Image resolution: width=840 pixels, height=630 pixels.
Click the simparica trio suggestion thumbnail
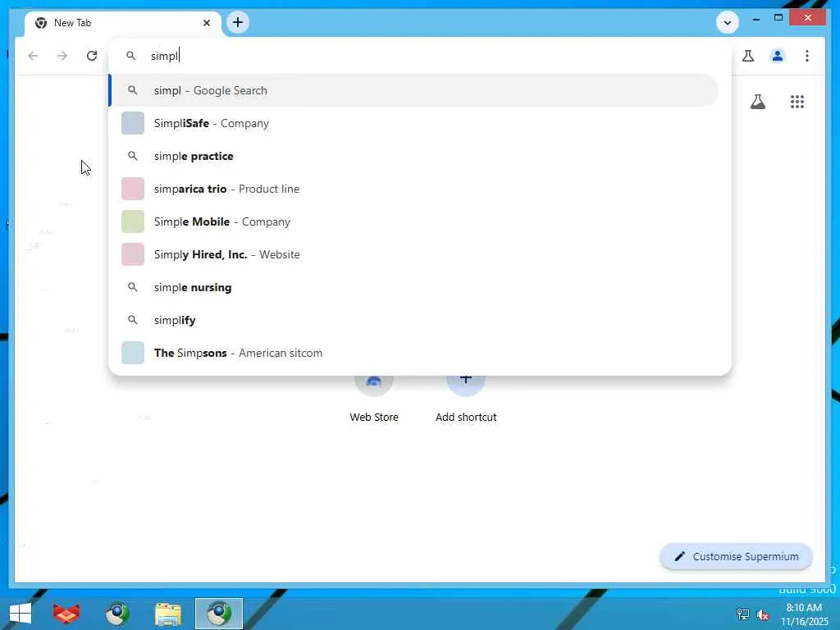click(x=133, y=189)
